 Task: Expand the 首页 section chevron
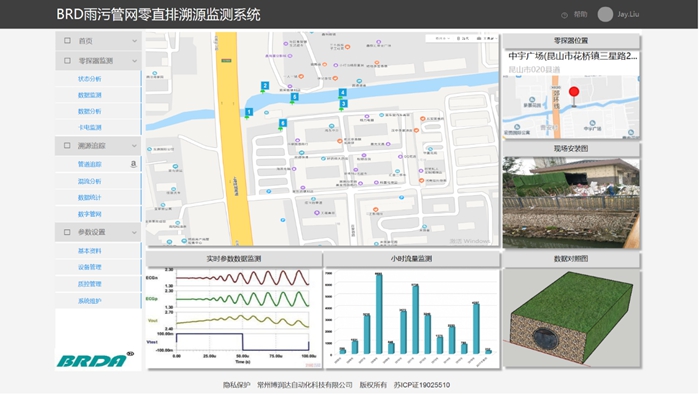(134, 41)
